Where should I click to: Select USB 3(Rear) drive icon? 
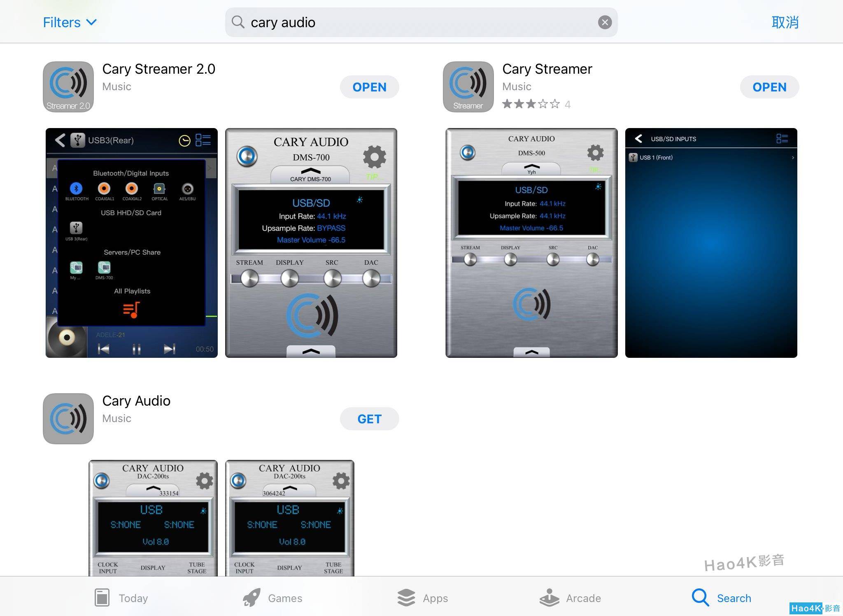click(76, 228)
